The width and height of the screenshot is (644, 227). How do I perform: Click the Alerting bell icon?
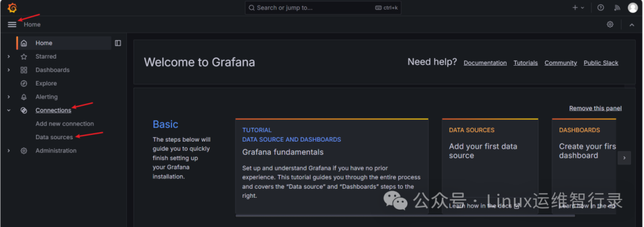[x=24, y=97]
